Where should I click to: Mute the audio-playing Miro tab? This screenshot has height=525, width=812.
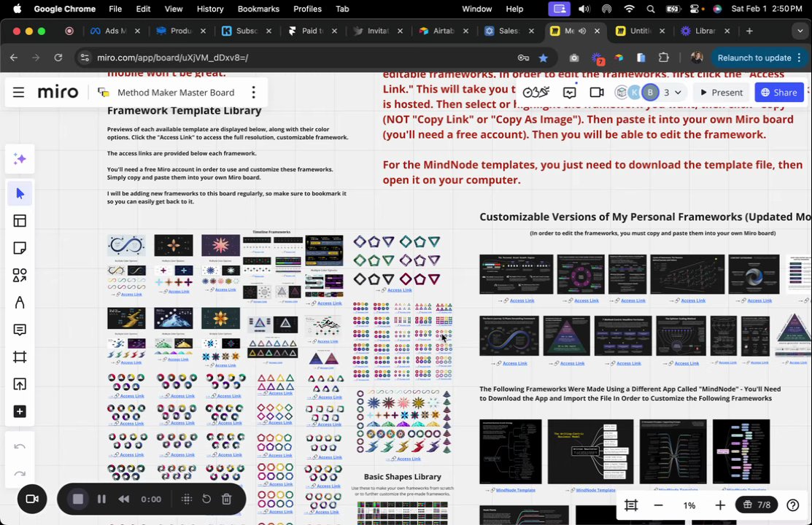coord(583,31)
